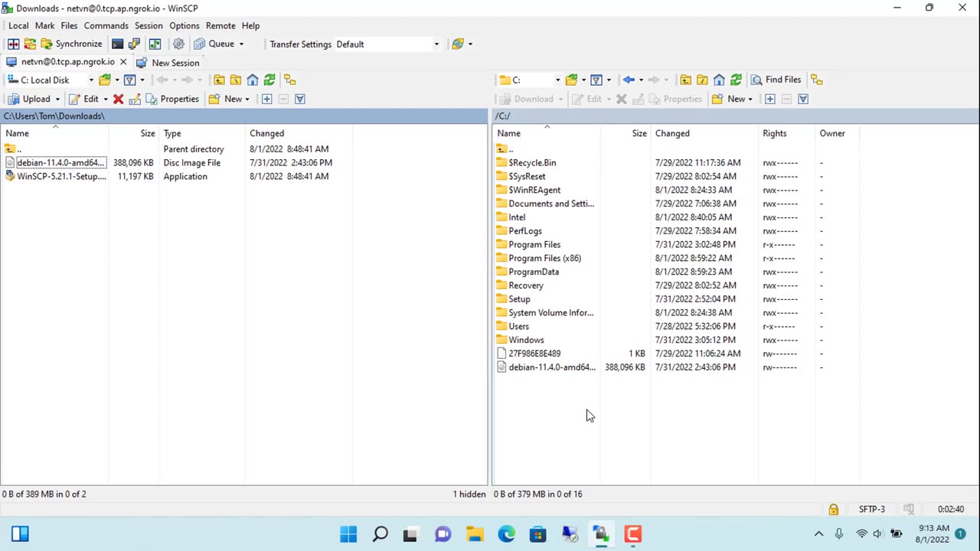This screenshot has width=980, height=551.
Task: Click the local path C:\Users\Tom\Downloads\ label
Action: (x=54, y=116)
